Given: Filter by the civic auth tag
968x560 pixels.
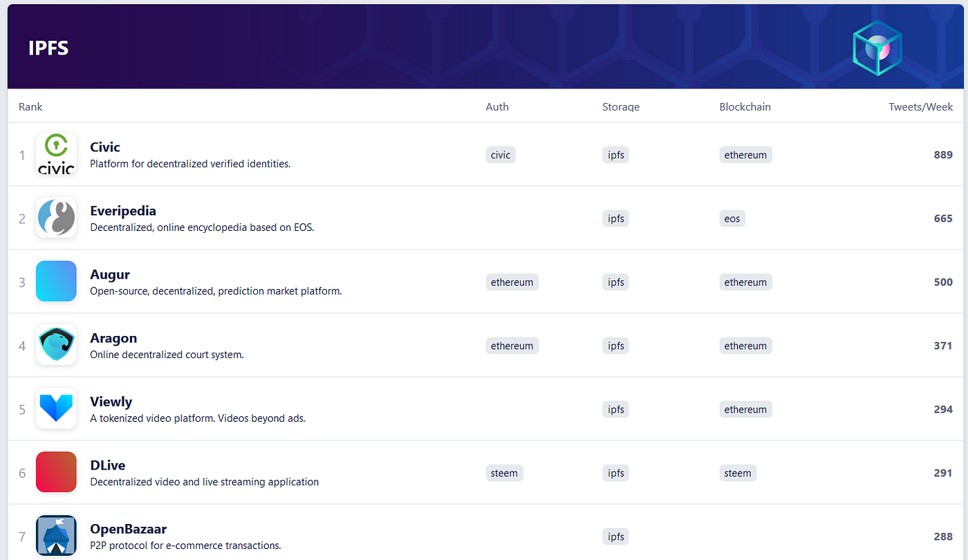Looking at the screenshot, I should pos(500,155).
